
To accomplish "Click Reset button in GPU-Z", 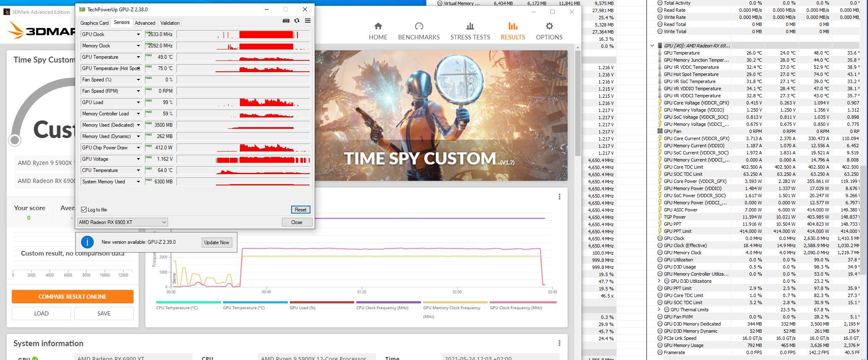I will tap(300, 210).
